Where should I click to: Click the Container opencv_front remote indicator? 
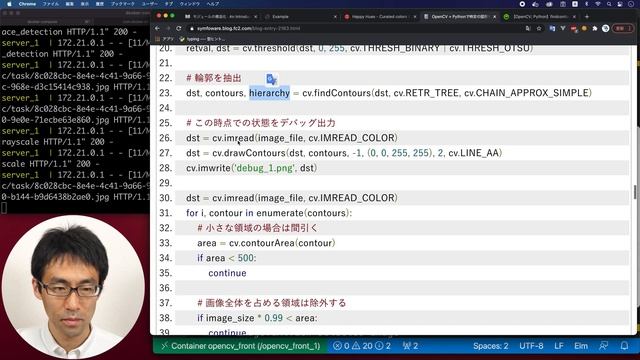[x=240, y=346]
